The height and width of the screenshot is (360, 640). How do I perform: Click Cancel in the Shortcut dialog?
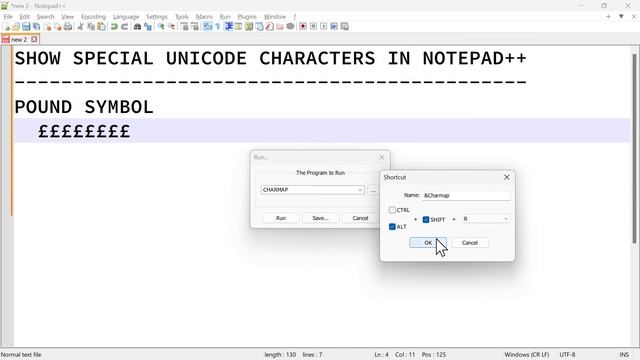click(x=470, y=242)
